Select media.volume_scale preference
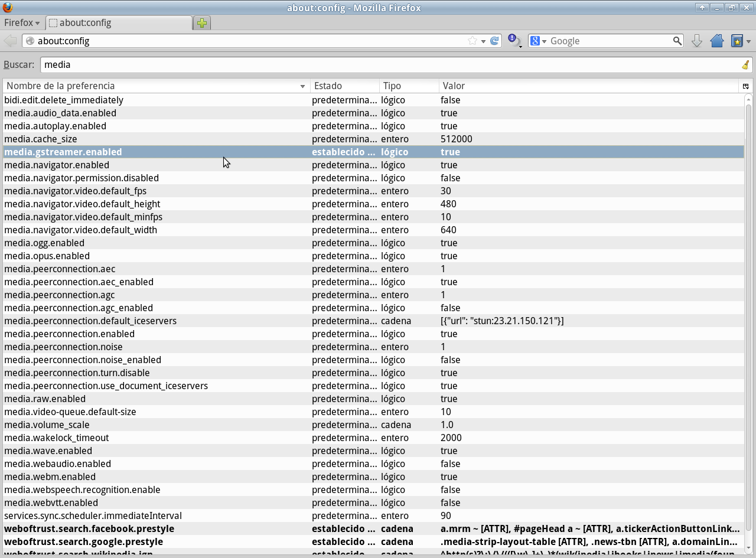 tap(373, 425)
